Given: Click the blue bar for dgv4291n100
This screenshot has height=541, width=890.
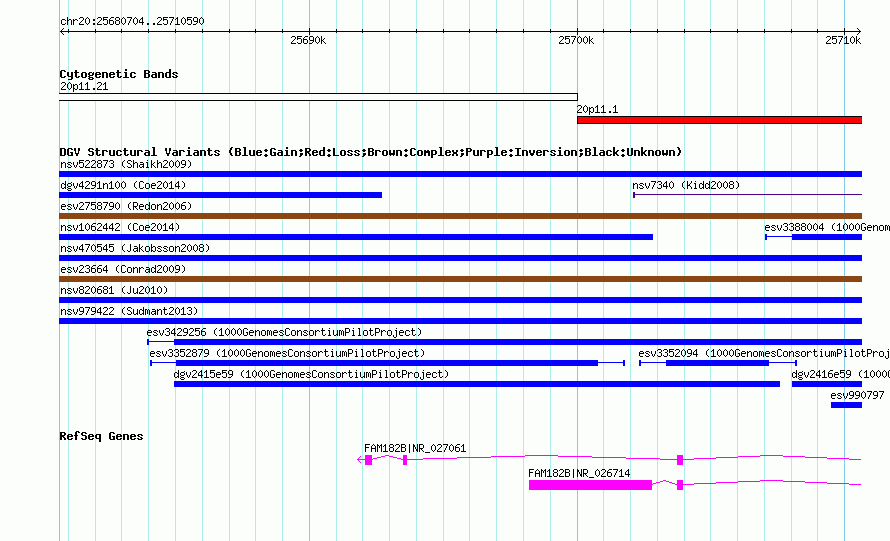Looking at the screenshot, I should click(x=220, y=195).
